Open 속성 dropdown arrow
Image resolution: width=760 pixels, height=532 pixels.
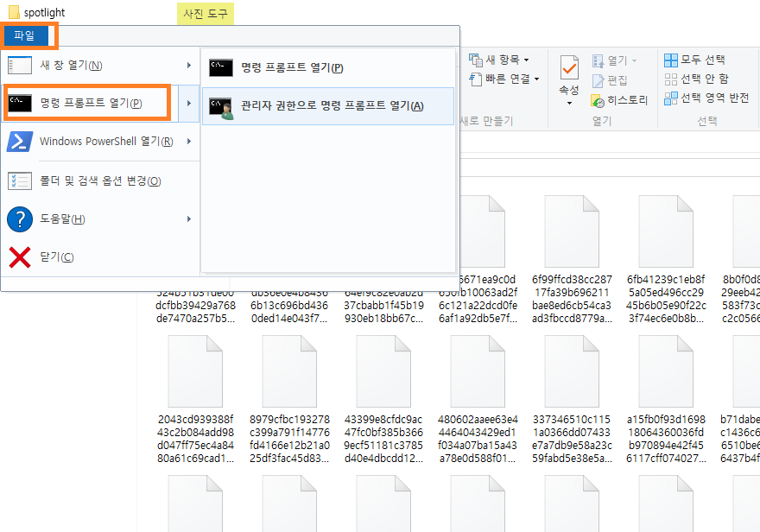pos(569,103)
